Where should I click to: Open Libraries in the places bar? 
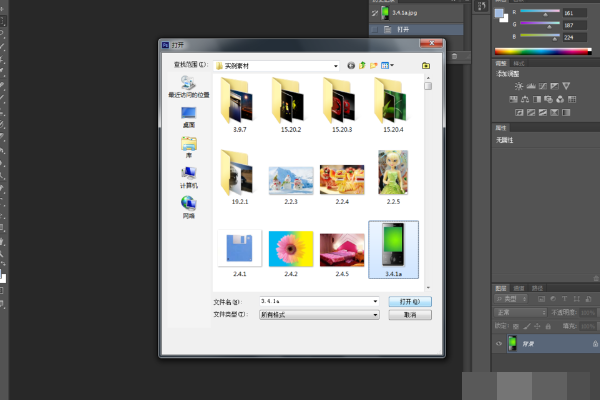coord(189,148)
